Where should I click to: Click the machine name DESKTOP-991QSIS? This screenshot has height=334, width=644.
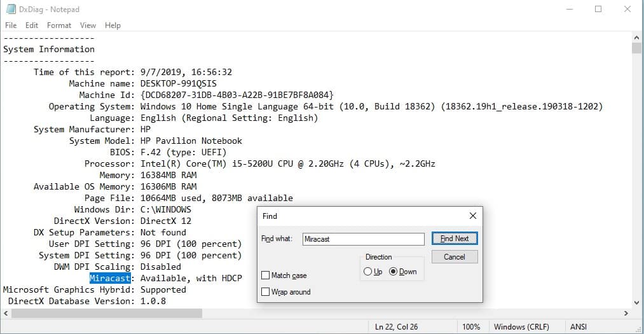(178, 83)
